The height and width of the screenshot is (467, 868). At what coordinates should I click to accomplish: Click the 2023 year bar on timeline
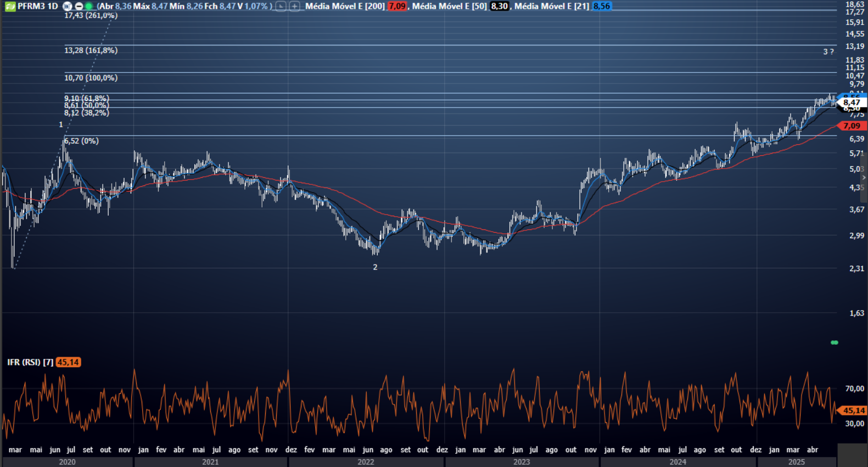click(522, 462)
